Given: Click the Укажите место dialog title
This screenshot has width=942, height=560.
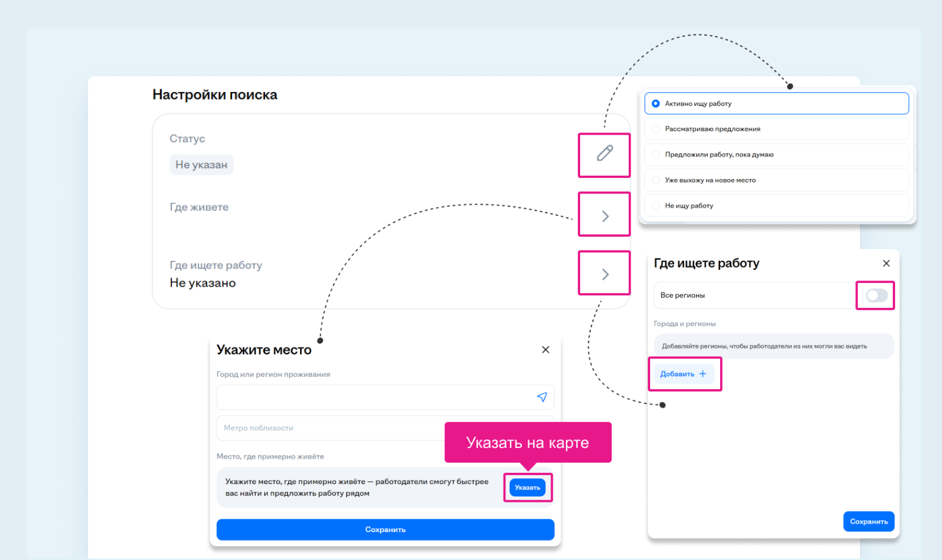Looking at the screenshot, I should click(264, 350).
